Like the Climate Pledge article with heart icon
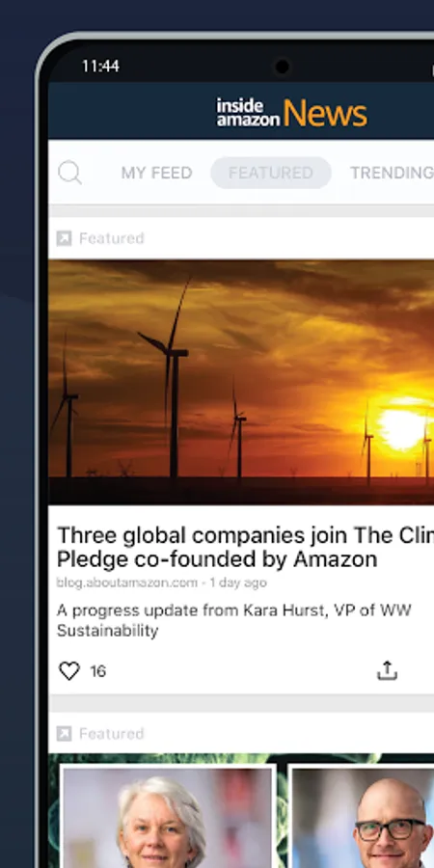The height and width of the screenshot is (868, 434). point(69,671)
